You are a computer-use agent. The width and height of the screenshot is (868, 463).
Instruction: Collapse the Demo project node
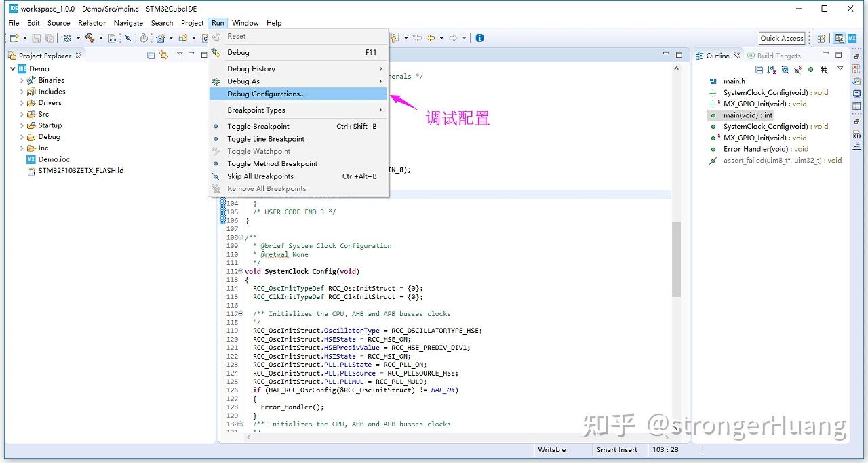pyautogui.click(x=11, y=68)
